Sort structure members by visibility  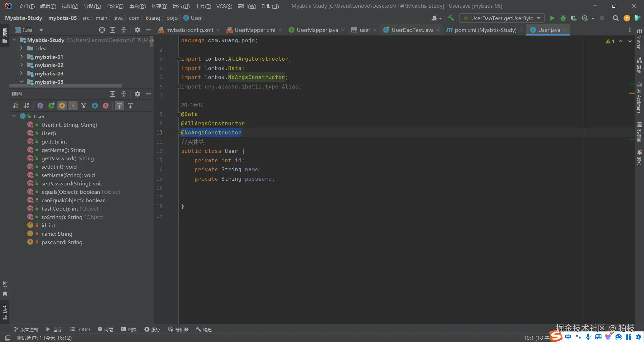pyautogui.click(x=15, y=106)
